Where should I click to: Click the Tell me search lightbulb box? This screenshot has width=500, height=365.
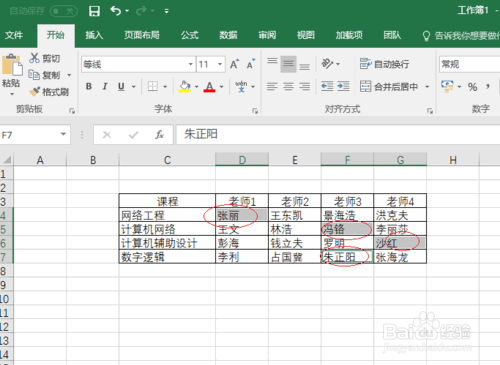click(x=461, y=35)
